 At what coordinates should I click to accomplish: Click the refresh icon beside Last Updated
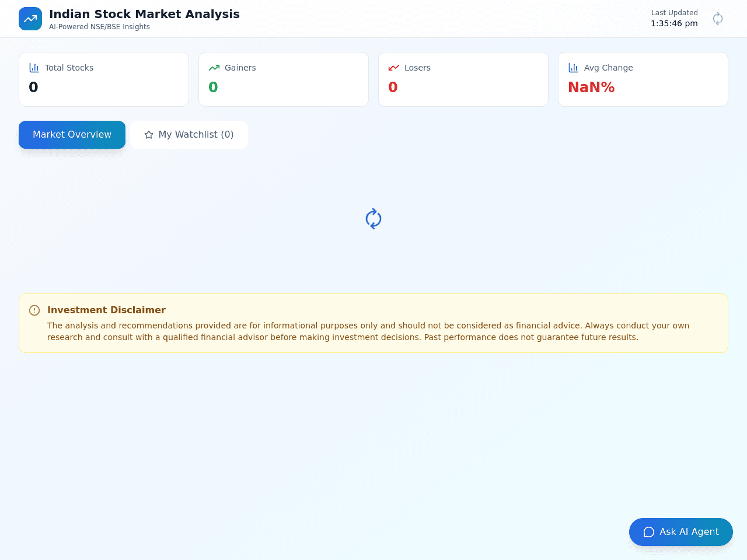[718, 19]
